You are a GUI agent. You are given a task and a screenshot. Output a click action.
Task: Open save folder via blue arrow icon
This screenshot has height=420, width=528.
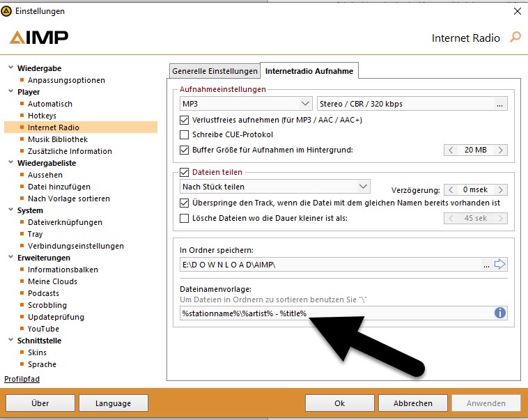coord(499,264)
